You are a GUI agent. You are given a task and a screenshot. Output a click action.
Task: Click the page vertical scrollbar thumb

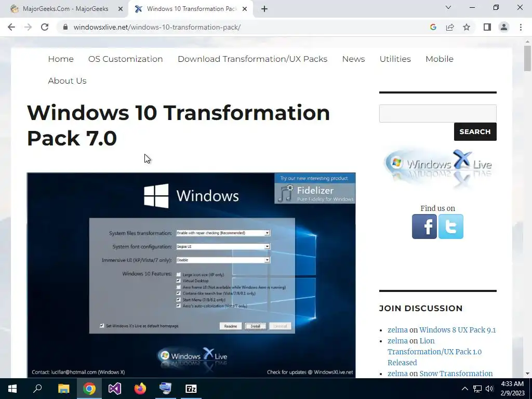[527, 58]
